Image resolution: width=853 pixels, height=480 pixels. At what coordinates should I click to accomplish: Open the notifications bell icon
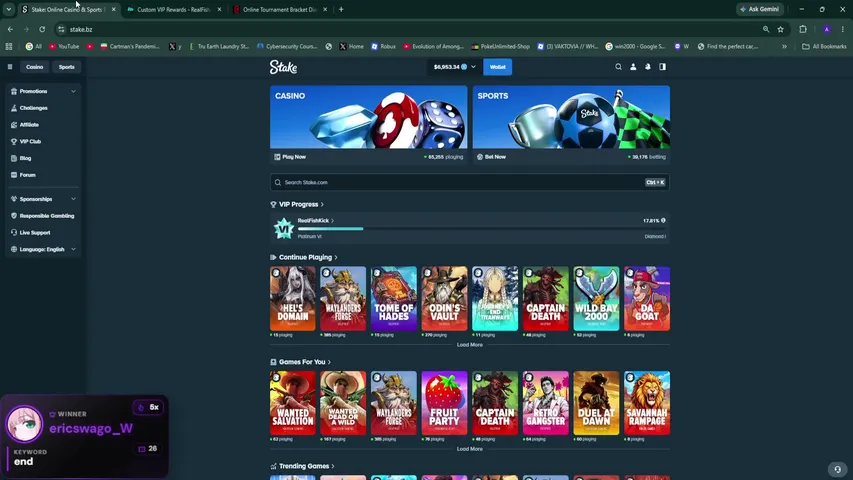(x=648, y=67)
